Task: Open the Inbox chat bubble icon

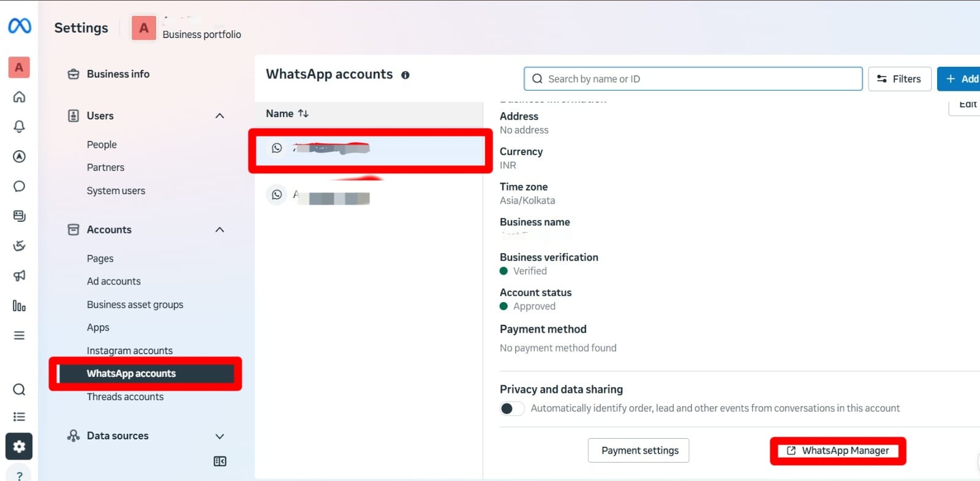Action: [19, 186]
